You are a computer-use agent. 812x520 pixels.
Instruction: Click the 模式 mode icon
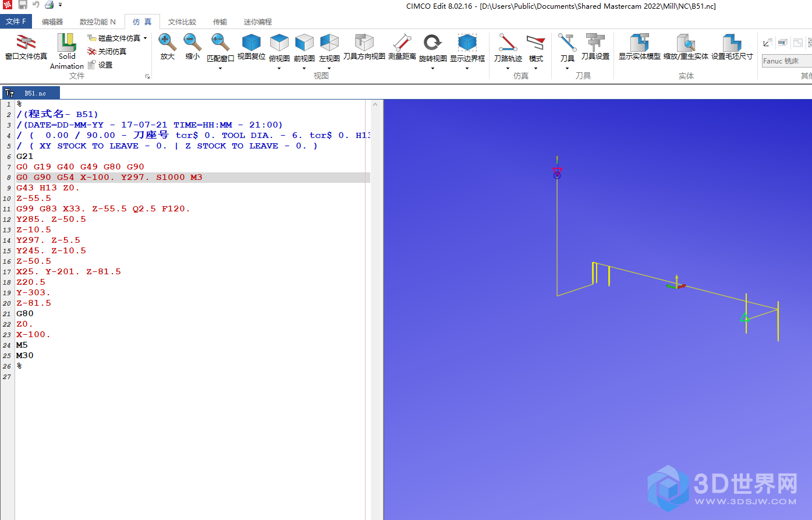(536, 43)
